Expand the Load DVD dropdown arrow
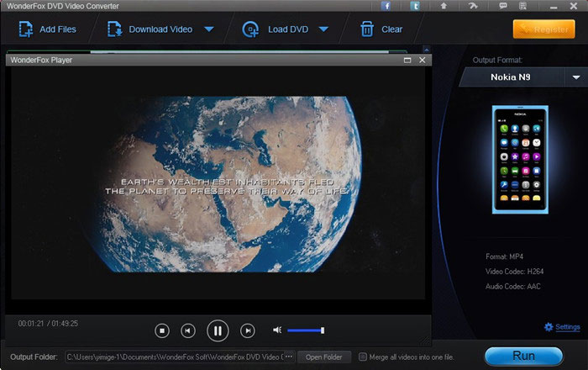 323,29
